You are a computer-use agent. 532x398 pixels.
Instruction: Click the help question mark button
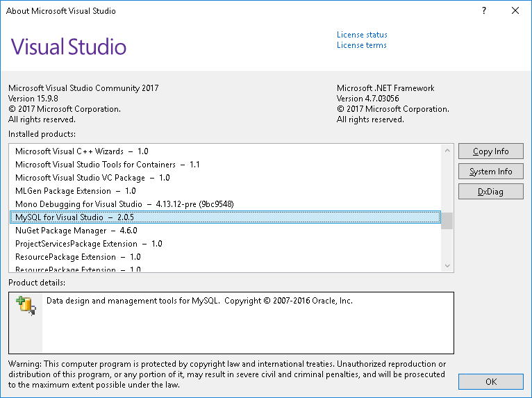(x=484, y=11)
